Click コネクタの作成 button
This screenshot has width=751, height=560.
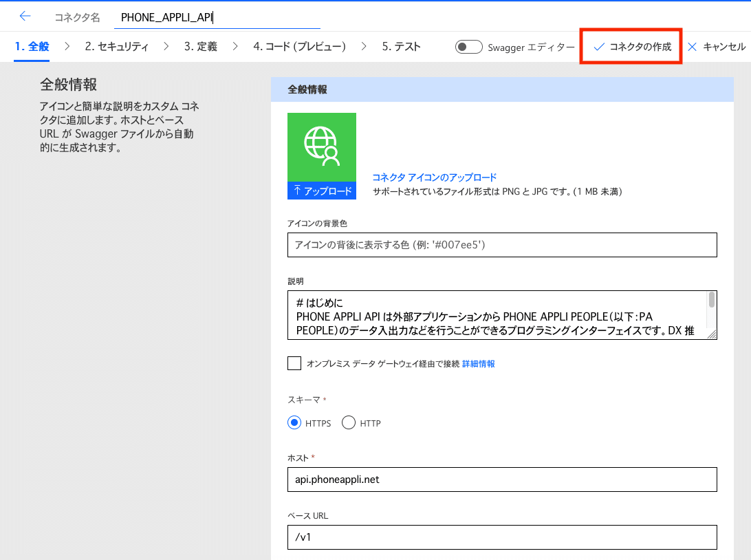click(x=631, y=47)
